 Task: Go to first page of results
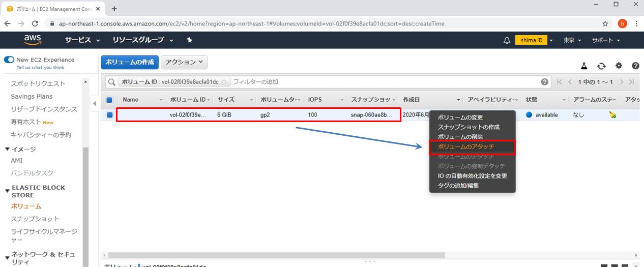[560, 82]
